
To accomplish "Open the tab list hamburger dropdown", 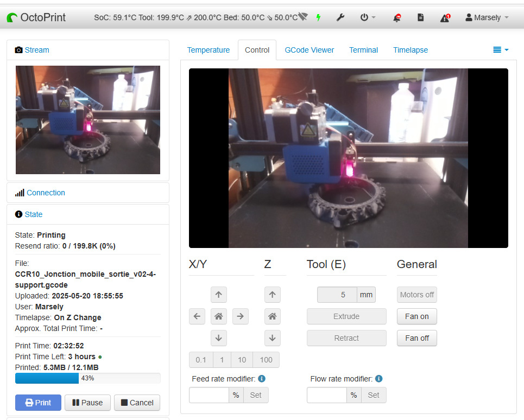I will pos(501,50).
